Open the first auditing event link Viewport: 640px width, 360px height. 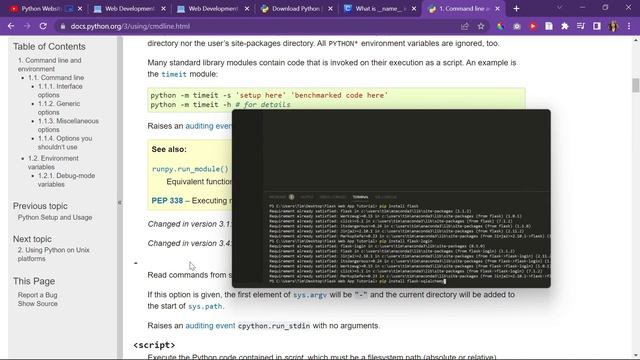coord(209,126)
